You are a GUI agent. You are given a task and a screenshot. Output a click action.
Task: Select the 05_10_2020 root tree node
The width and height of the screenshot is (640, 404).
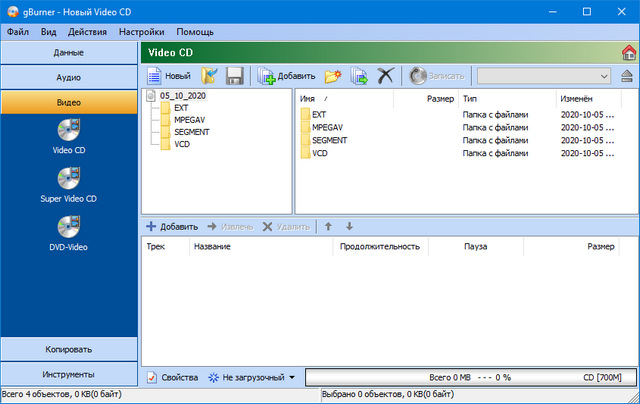tap(182, 96)
